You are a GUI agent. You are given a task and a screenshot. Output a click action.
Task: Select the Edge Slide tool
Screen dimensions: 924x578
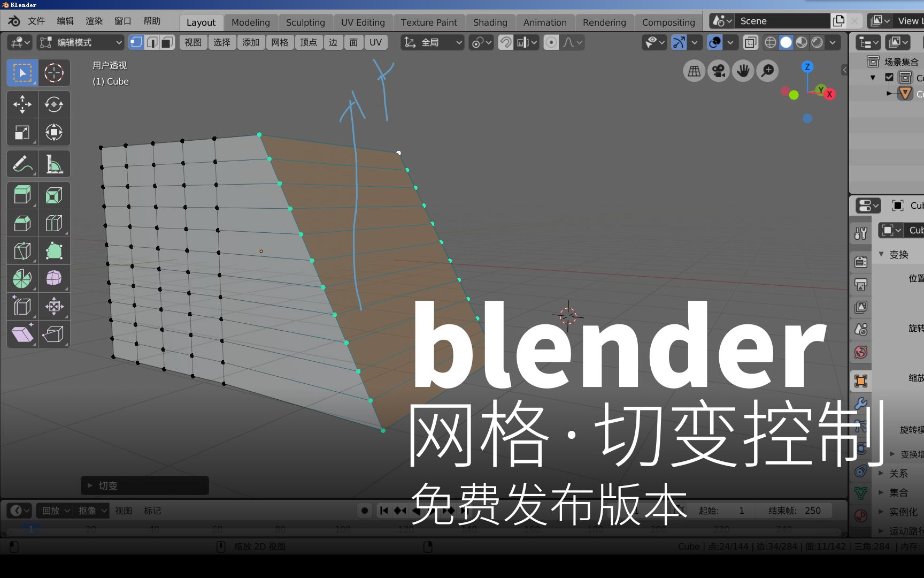(x=22, y=307)
